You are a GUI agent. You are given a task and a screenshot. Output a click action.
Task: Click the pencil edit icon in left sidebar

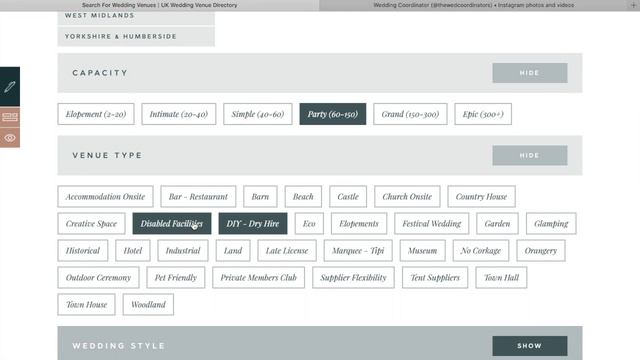tap(10, 87)
